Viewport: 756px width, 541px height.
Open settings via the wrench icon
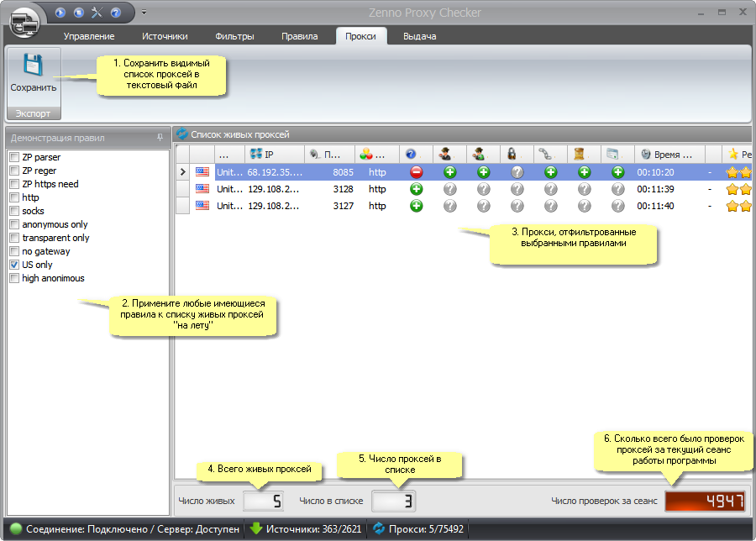pyautogui.click(x=97, y=13)
